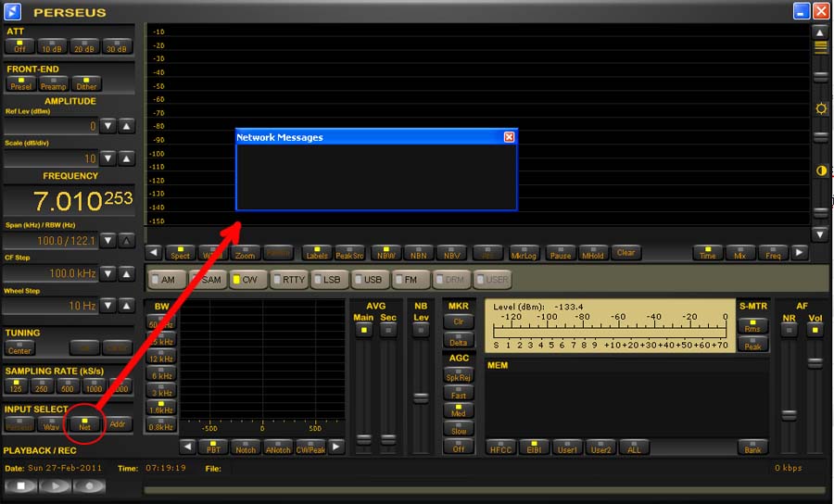The image size is (834, 504).
Task: Enable the Notch filter
Action: (x=246, y=447)
